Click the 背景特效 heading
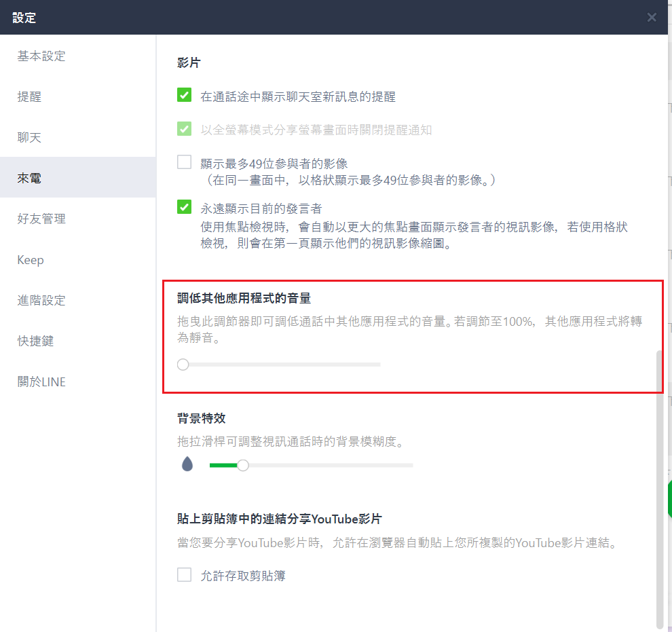Image resolution: width=672 pixels, height=632 pixels. [201, 418]
